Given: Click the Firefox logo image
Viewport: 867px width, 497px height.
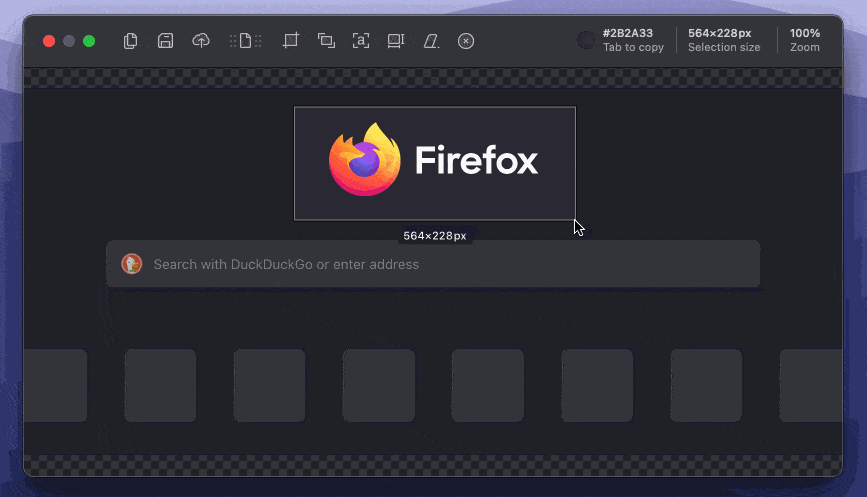Looking at the screenshot, I should pyautogui.click(x=364, y=160).
